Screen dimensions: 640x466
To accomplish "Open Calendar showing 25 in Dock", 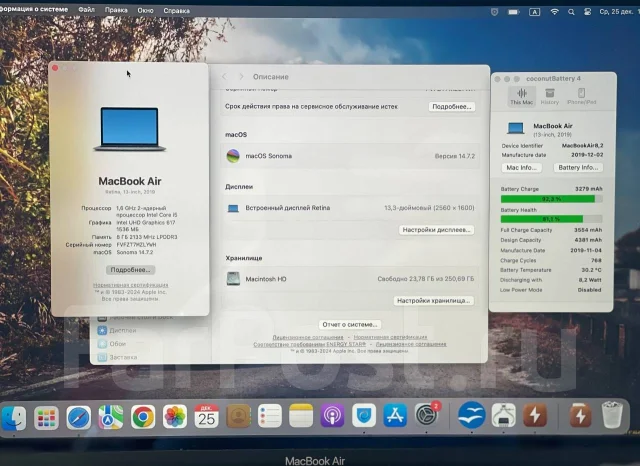I will point(207,417).
